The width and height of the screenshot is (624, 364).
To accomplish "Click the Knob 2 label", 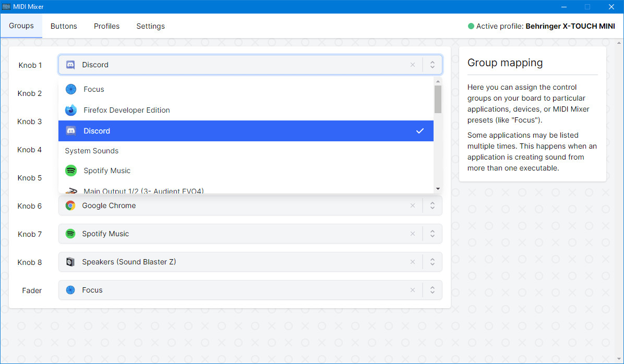I will pyautogui.click(x=29, y=93).
